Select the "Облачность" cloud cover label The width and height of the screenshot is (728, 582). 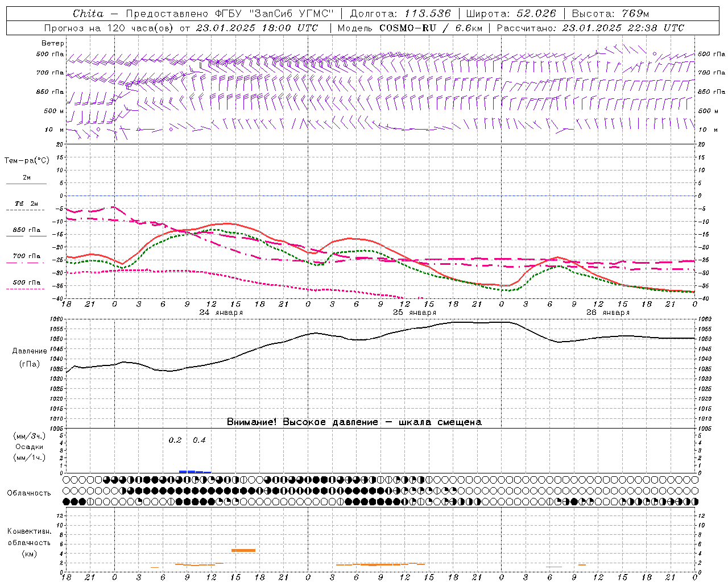(29, 493)
